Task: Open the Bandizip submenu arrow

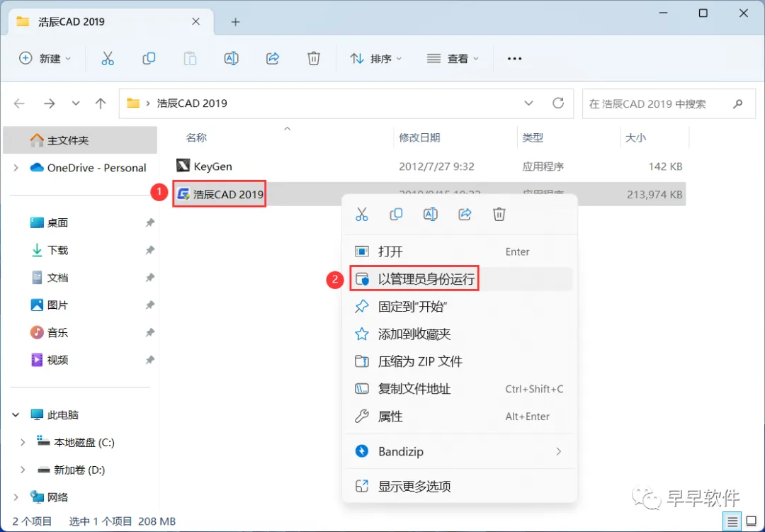Action: 559,451
